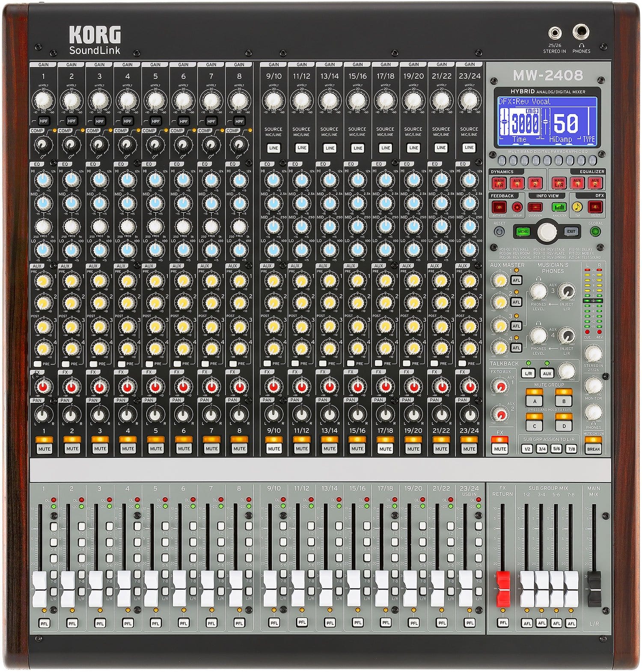Mute channel 1
This screenshot has width=642, height=672.
[x=44, y=449]
